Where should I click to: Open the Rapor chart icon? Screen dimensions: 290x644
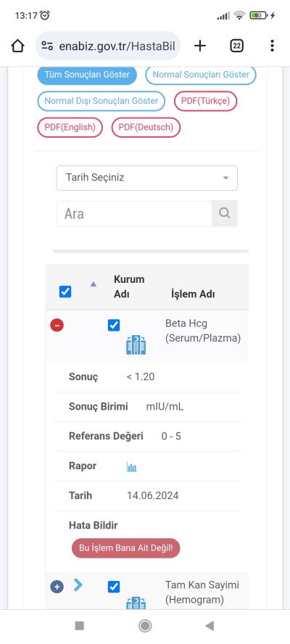coord(131,466)
